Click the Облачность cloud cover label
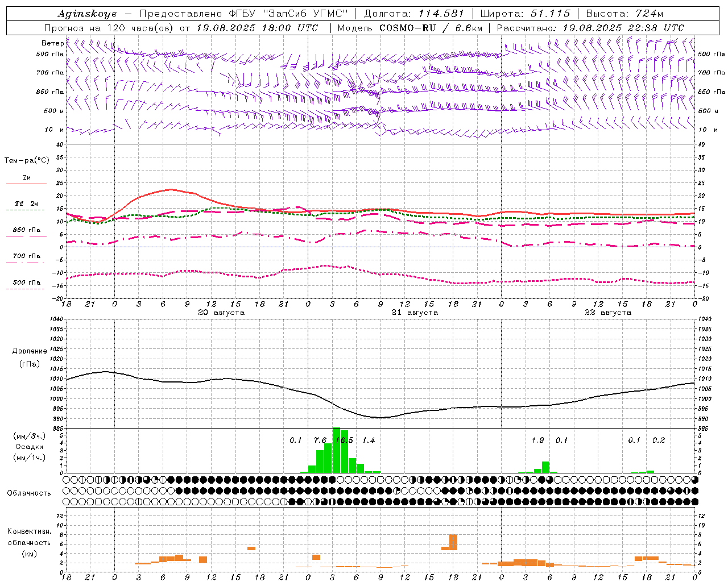728x582 pixels. (29, 493)
